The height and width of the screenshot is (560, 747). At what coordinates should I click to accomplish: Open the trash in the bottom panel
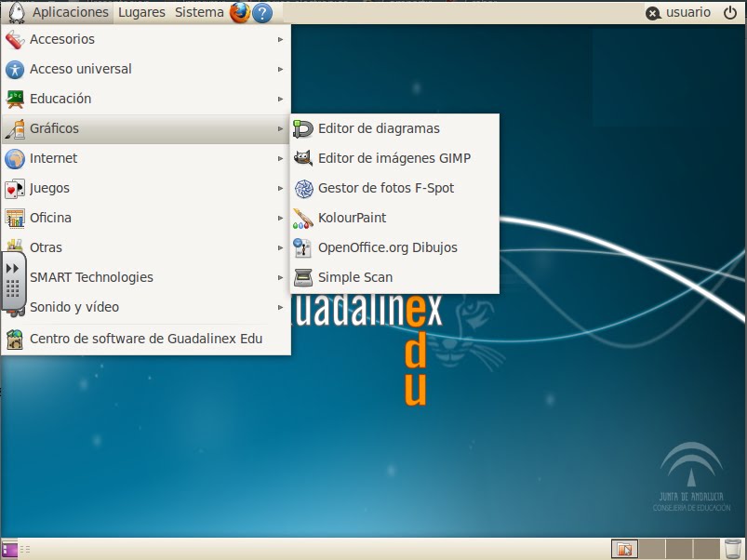pos(733,549)
